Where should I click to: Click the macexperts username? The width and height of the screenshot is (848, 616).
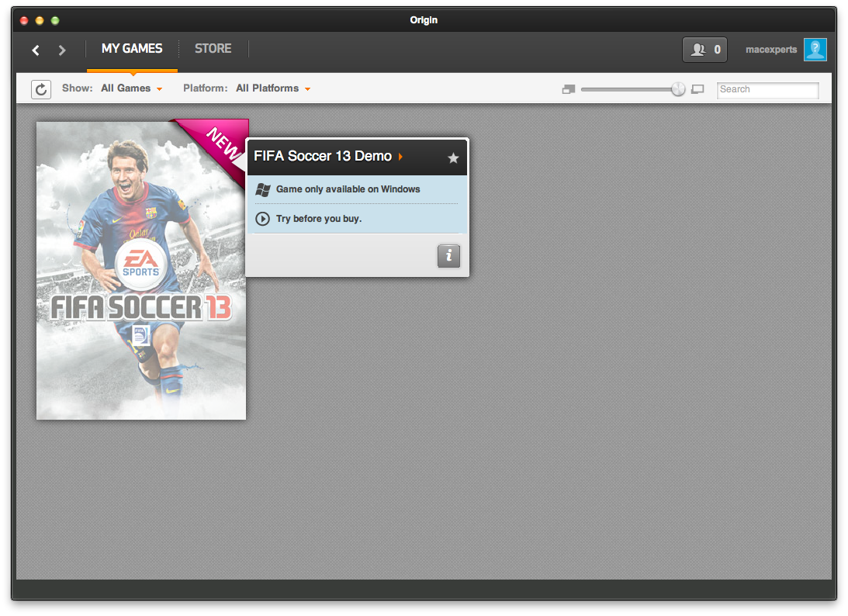[x=771, y=50]
